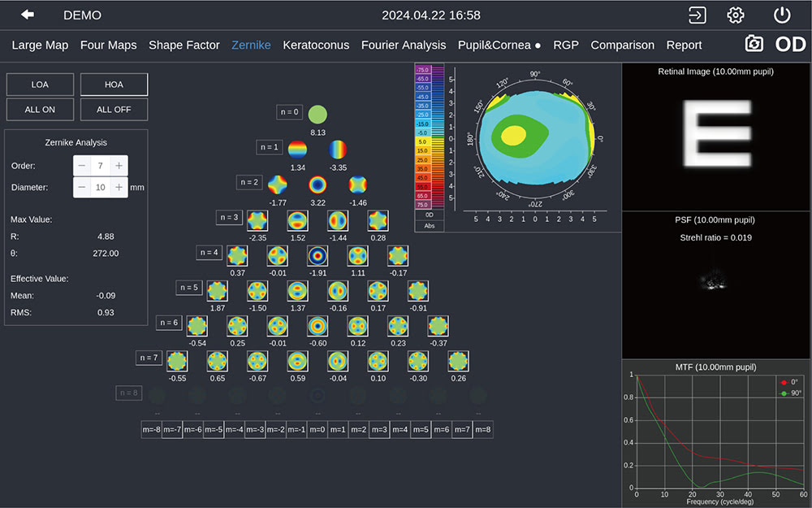Decrease Diameter with the minus button
The width and height of the screenshot is (812, 508).
click(82, 187)
